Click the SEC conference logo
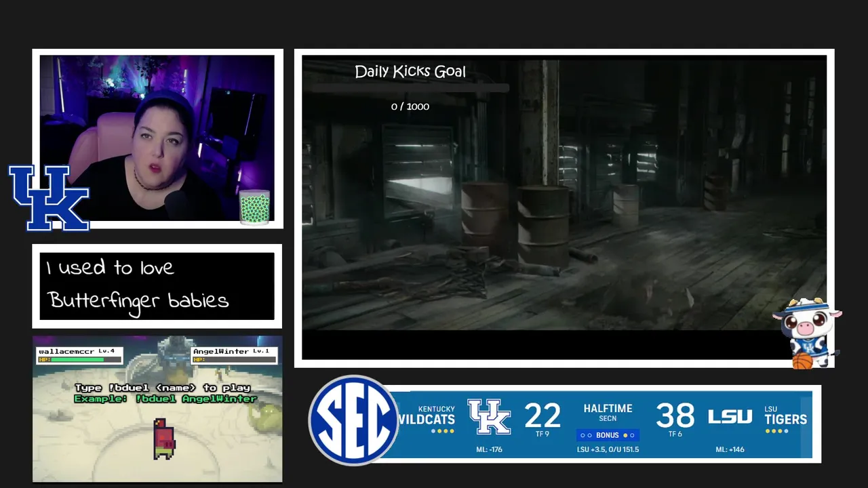 click(353, 420)
